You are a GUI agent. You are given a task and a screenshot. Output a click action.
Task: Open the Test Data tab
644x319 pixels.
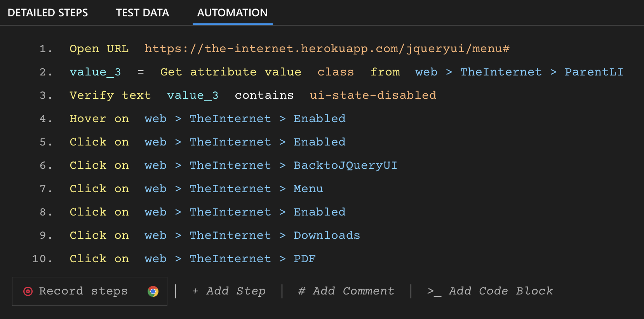(x=143, y=13)
